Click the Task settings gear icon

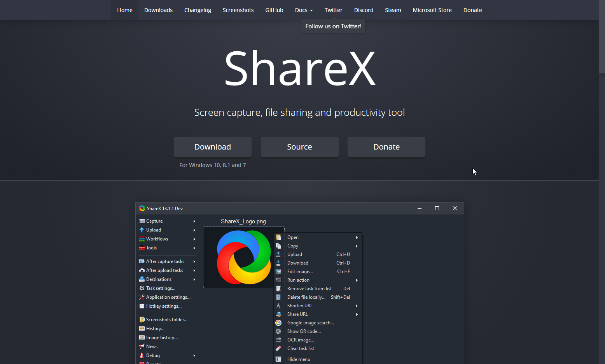coord(142,288)
